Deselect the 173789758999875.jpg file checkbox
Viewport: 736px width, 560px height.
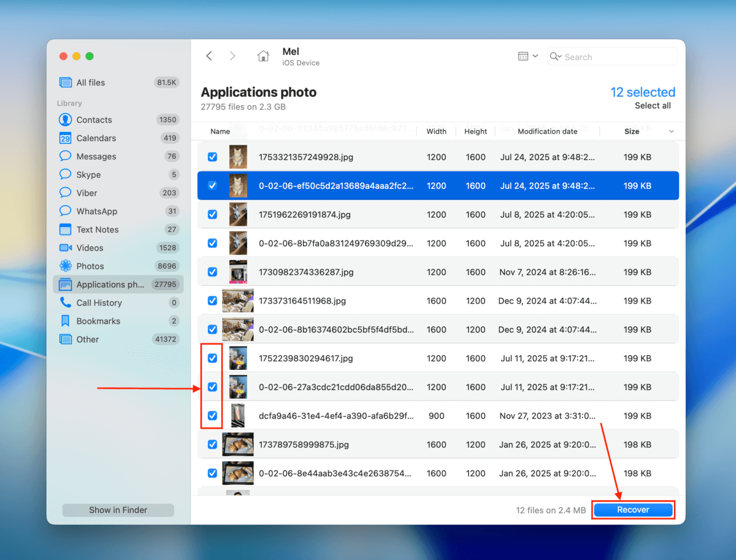coord(212,445)
